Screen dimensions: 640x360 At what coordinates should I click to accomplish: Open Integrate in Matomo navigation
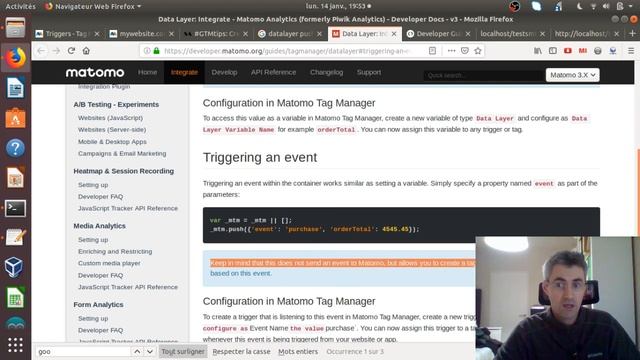(x=184, y=72)
